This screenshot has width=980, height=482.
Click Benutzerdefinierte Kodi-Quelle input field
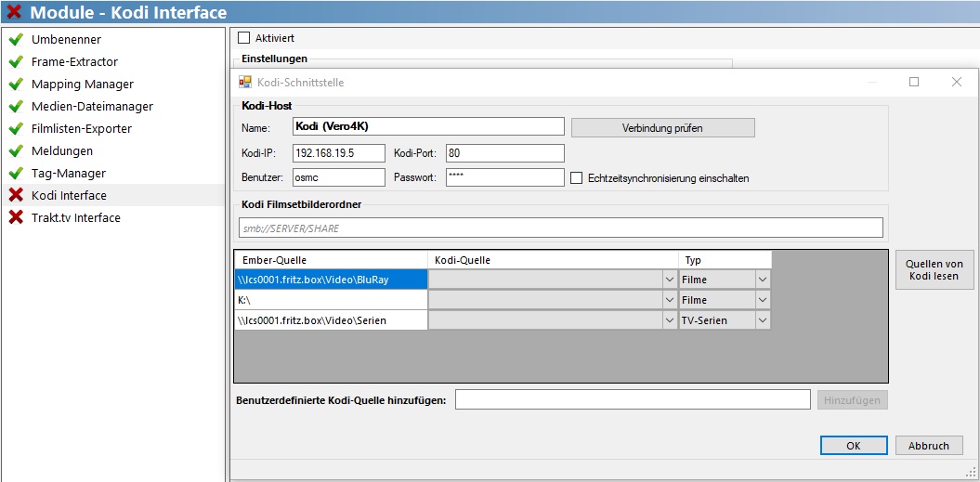coord(633,400)
